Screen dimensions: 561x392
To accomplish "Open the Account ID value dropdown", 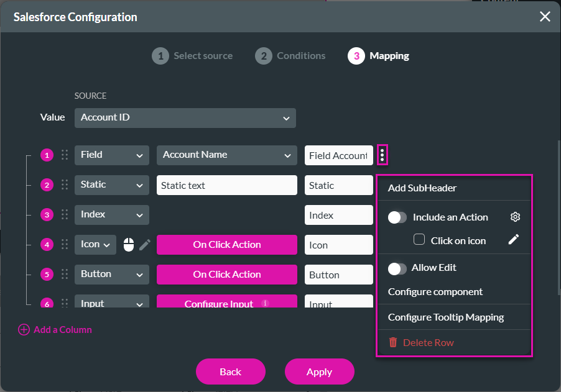I will [x=185, y=117].
